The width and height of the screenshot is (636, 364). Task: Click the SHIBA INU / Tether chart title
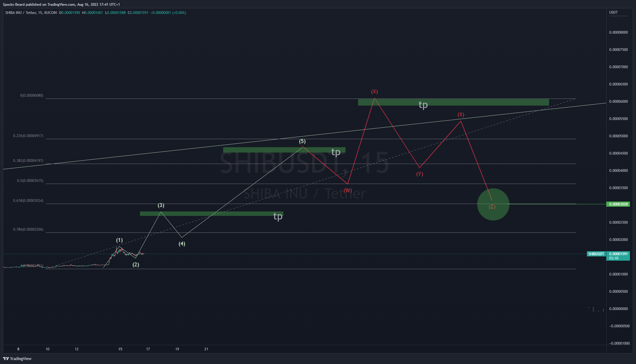click(31, 13)
